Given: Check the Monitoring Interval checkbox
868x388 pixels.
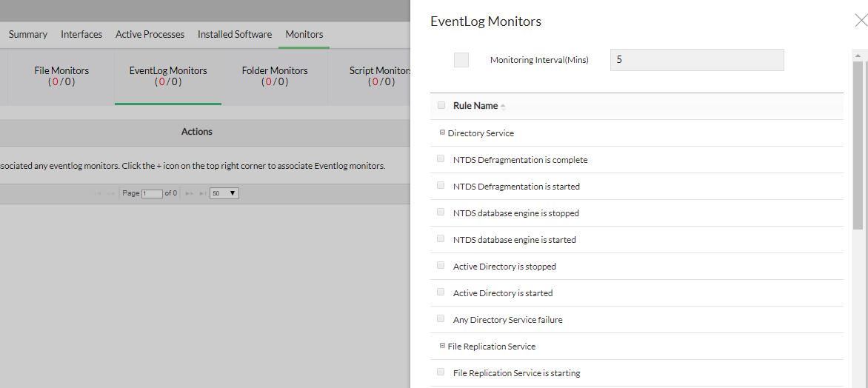Looking at the screenshot, I should (x=461, y=60).
